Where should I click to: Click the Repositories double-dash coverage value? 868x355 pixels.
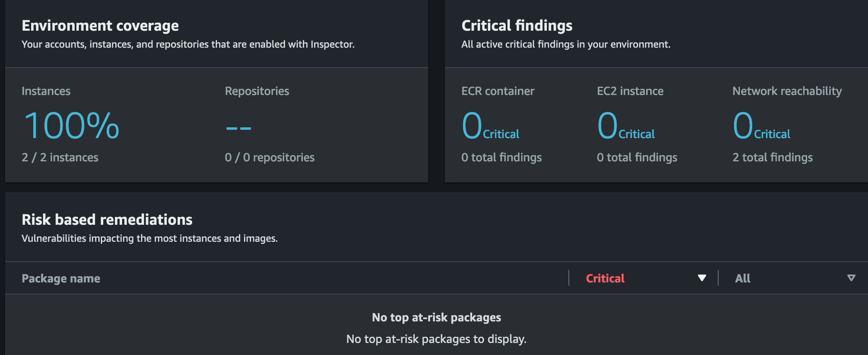[x=239, y=128]
